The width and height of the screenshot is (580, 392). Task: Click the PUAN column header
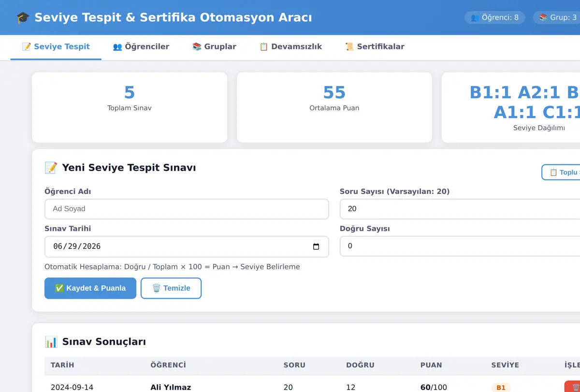click(x=431, y=365)
